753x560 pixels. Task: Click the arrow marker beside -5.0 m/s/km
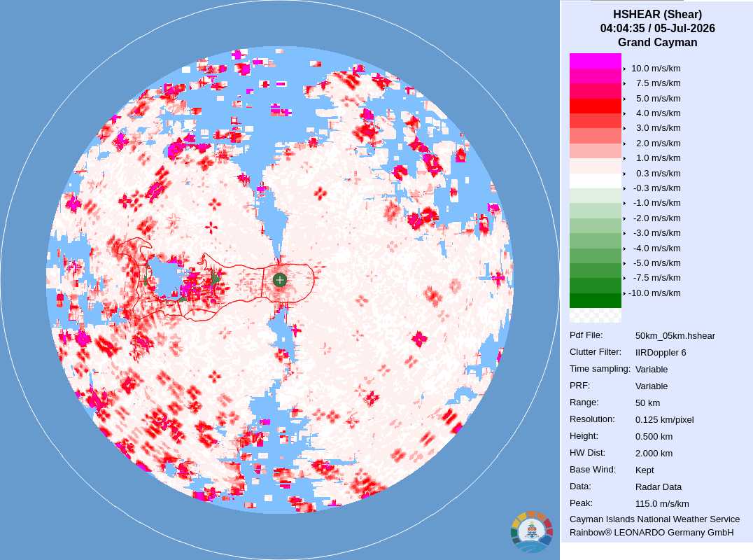coord(624,263)
